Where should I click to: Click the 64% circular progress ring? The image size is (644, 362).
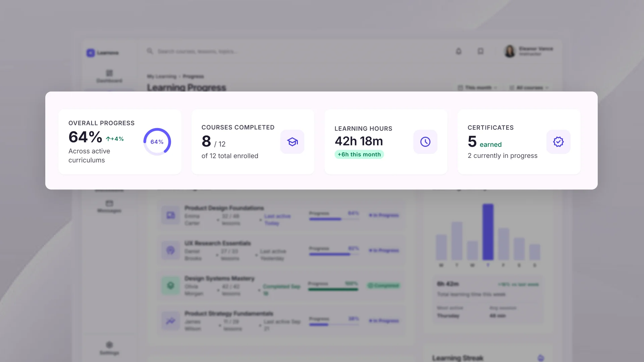pyautogui.click(x=157, y=142)
